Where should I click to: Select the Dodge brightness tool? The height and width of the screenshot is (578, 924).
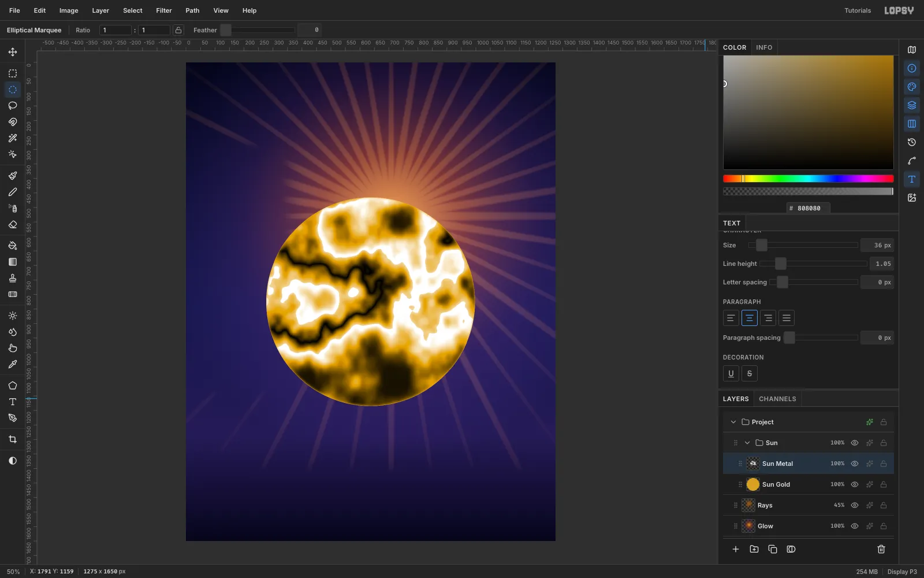click(13, 316)
